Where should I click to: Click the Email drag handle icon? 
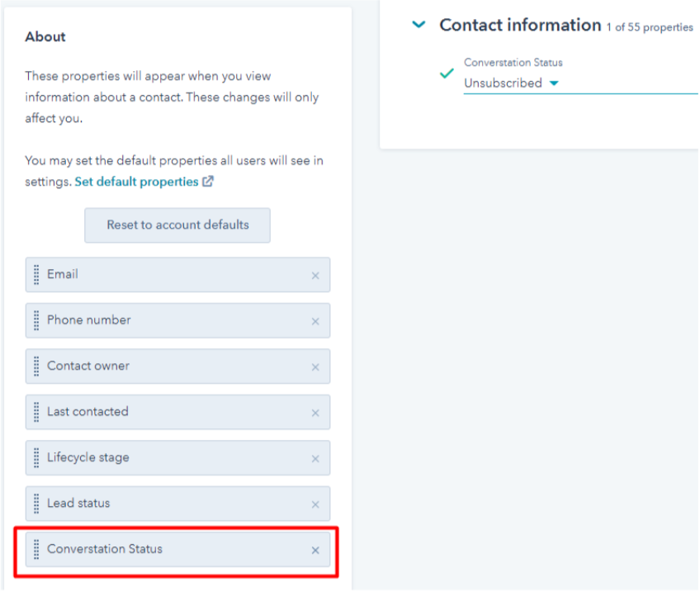36,275
